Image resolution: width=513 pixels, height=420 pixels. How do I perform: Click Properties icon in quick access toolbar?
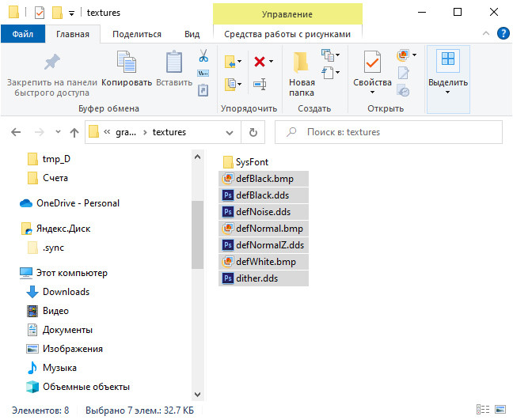point(40,13)
